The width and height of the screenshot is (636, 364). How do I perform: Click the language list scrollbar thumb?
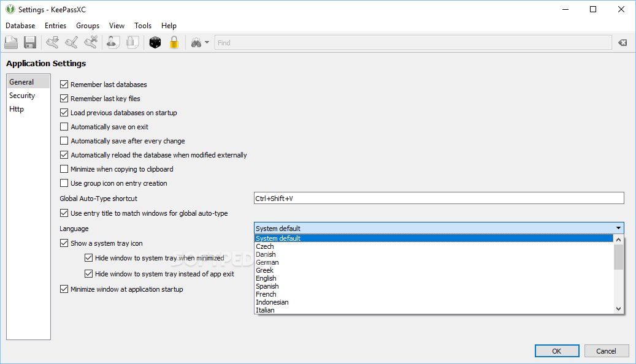click(x=618, y=257)
